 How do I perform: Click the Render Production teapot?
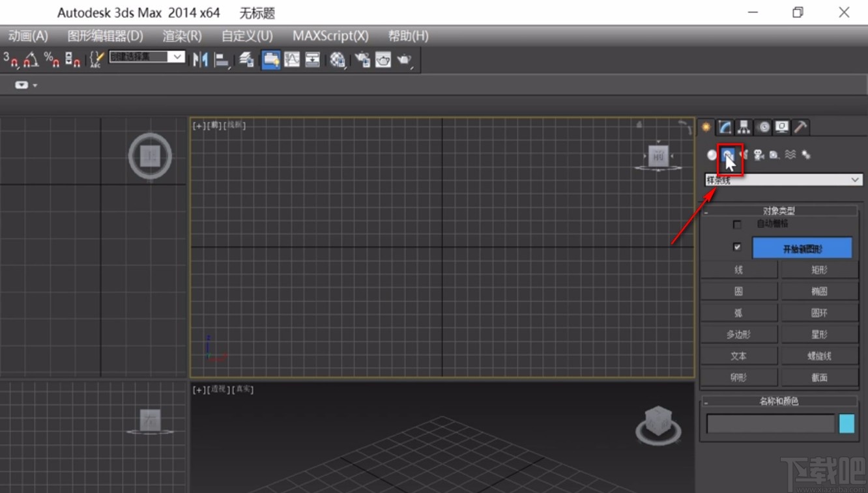[405, 60]
